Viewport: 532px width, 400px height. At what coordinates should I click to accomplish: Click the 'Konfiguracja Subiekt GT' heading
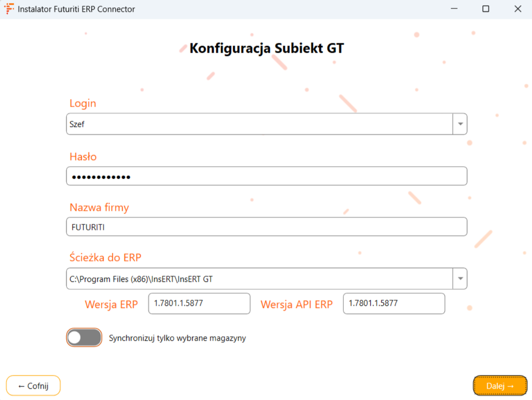coord(267,48)
